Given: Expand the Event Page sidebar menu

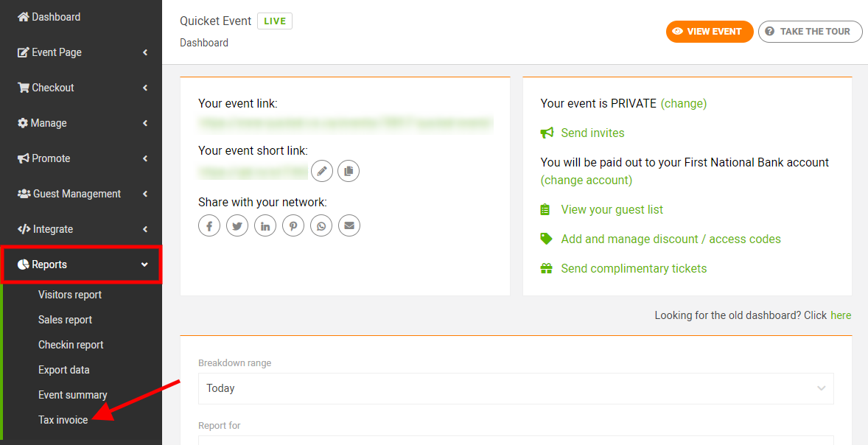Looking at the screenshot, I should (x=81, y=52).
